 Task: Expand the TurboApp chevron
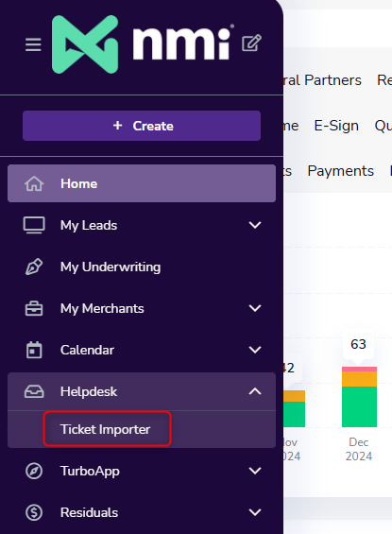tap(255, 471)
